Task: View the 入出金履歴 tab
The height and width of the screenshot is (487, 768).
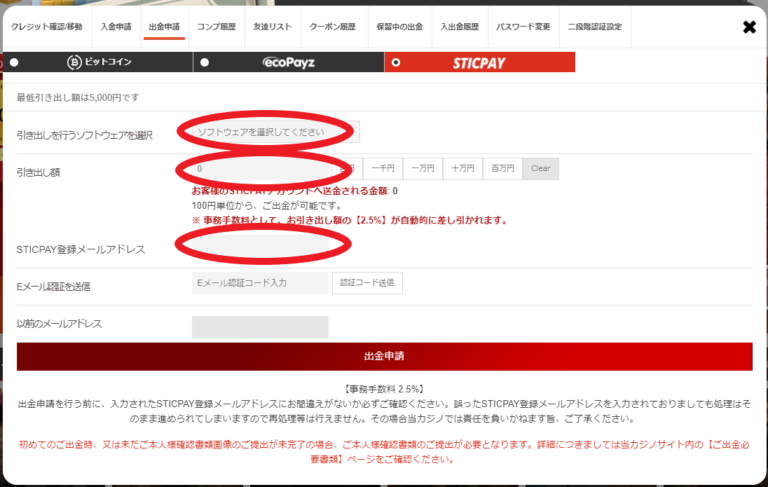Action: (x=459, y=27)
